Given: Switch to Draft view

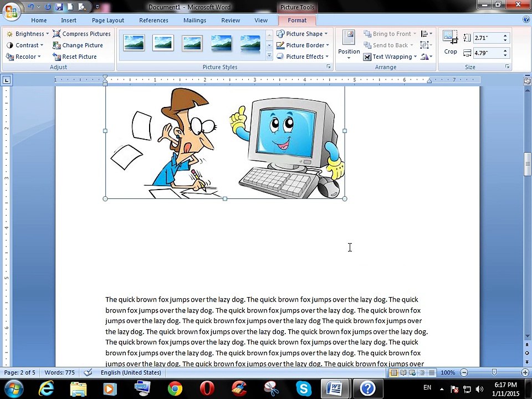Looking at the screenshot, I should pos(431,372).
